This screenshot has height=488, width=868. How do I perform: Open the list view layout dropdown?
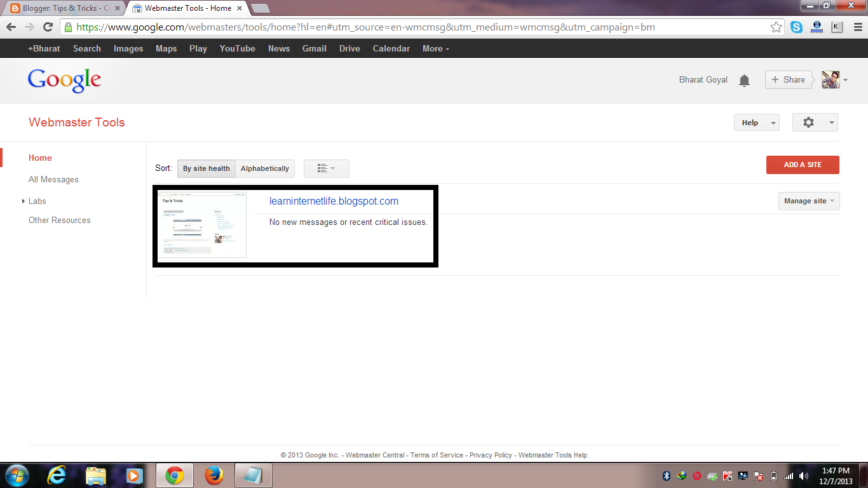point(327,168)
